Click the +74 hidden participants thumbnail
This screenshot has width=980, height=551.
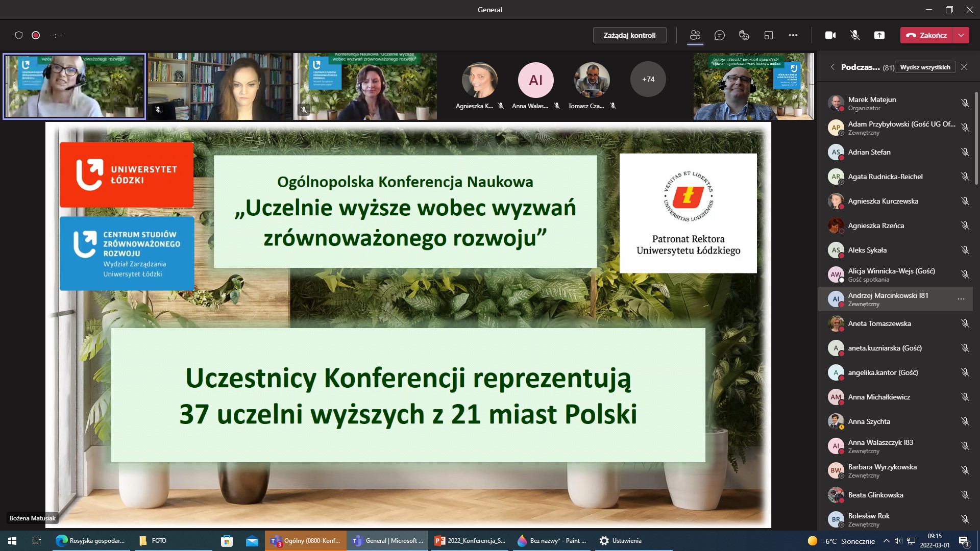pos(648,79)
